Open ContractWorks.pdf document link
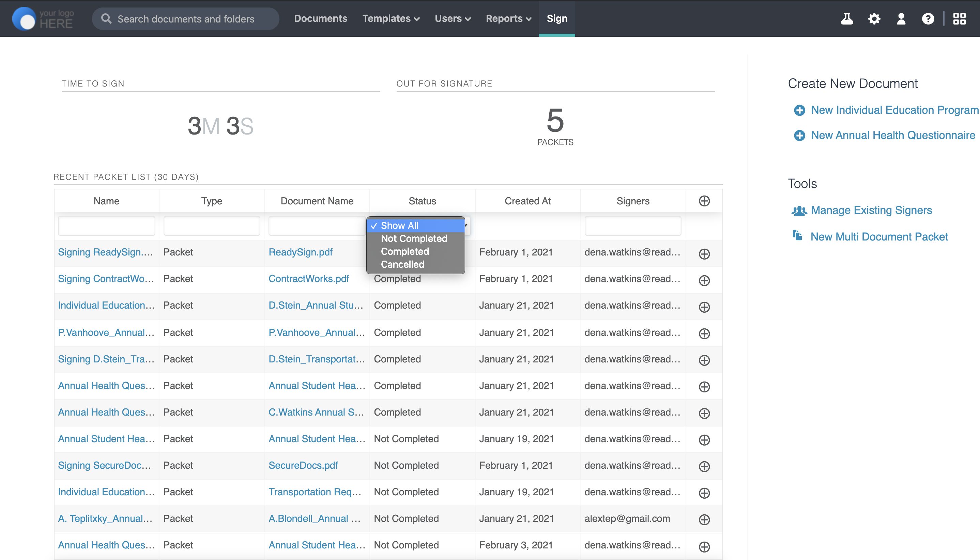 309,279
